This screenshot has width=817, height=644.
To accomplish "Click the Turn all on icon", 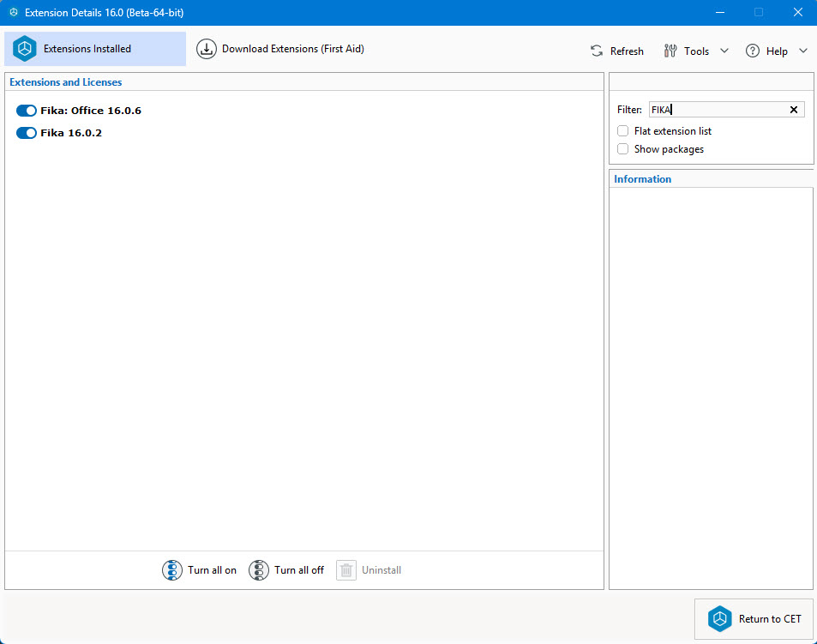I will click(172, 570).
